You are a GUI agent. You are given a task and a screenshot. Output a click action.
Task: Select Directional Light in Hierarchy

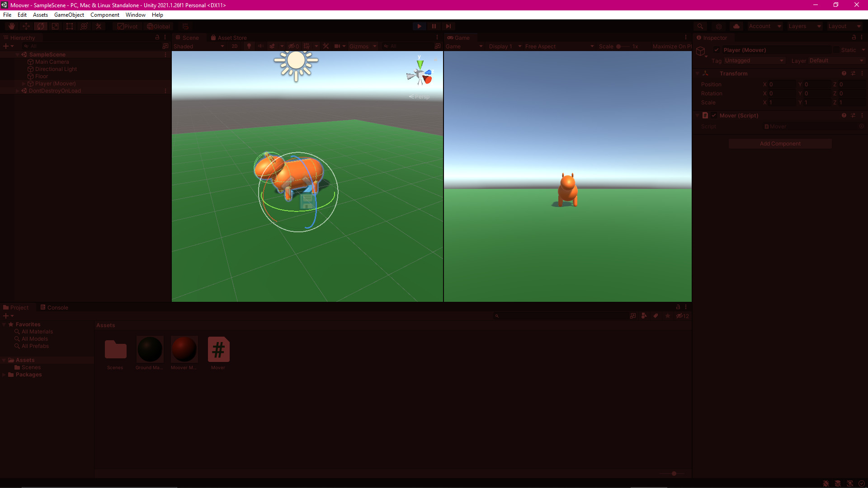coord(56,69)
